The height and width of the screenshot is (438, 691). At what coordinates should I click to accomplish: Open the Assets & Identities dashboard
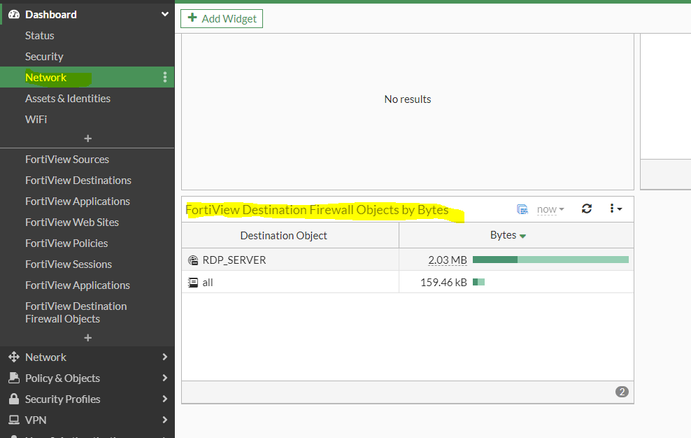pyautogui.click(x=67, y=98)
